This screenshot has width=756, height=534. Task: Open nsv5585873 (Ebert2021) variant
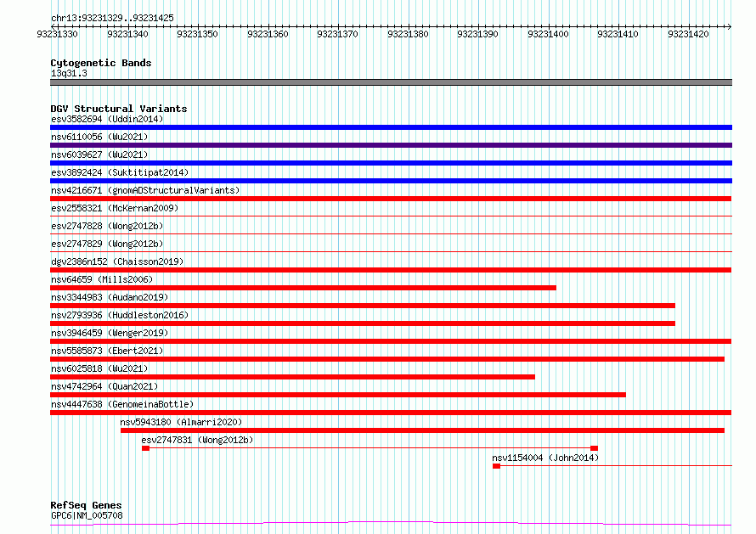[107, 351]
